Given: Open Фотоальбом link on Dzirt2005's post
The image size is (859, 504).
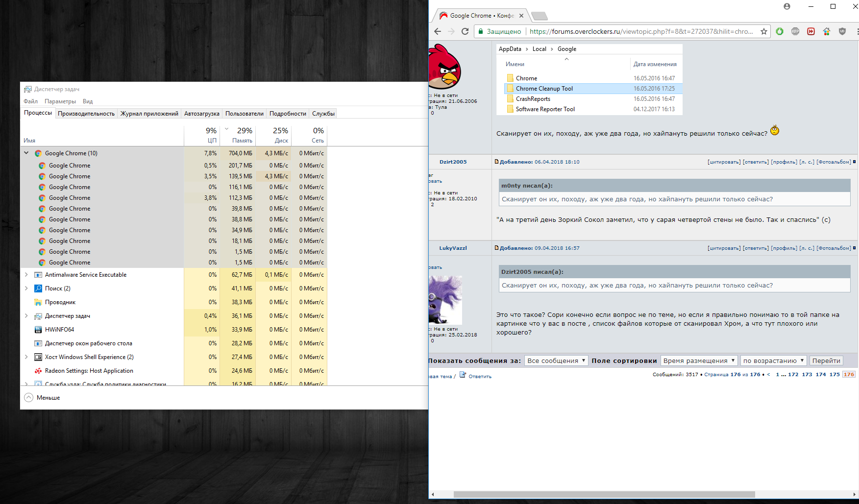Looking at the screenshot, I should coord(834,162).
